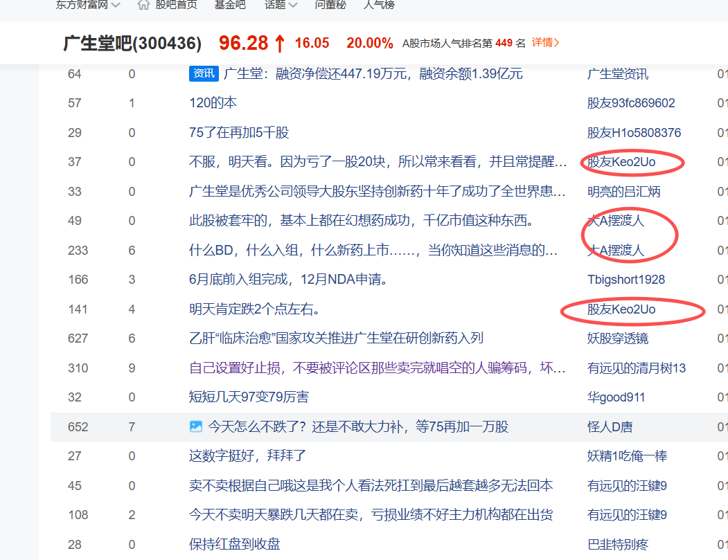
Task: Open the 东方财富网 dropdown arrow
Action: click(x=116, y=5)
